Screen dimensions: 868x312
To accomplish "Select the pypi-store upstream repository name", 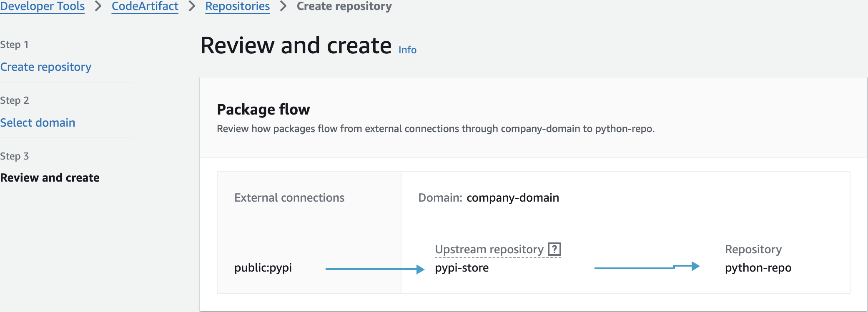I will (462, 267).
